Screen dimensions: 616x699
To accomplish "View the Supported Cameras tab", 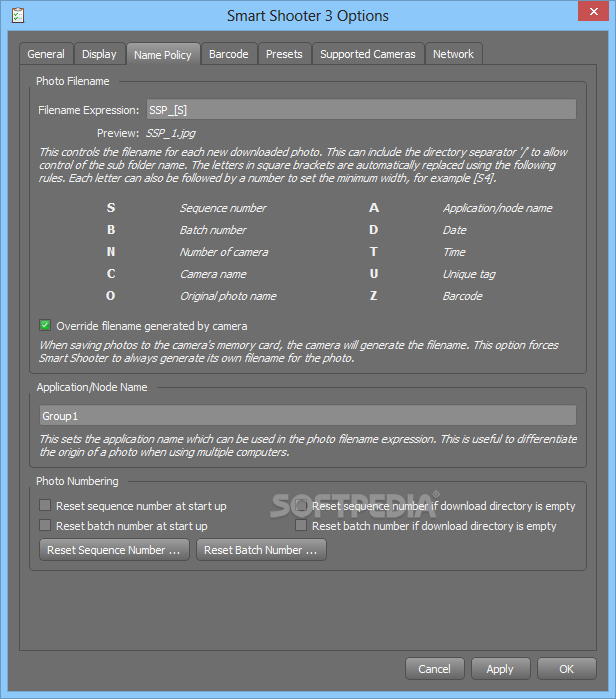I will [x=368, y=54].
